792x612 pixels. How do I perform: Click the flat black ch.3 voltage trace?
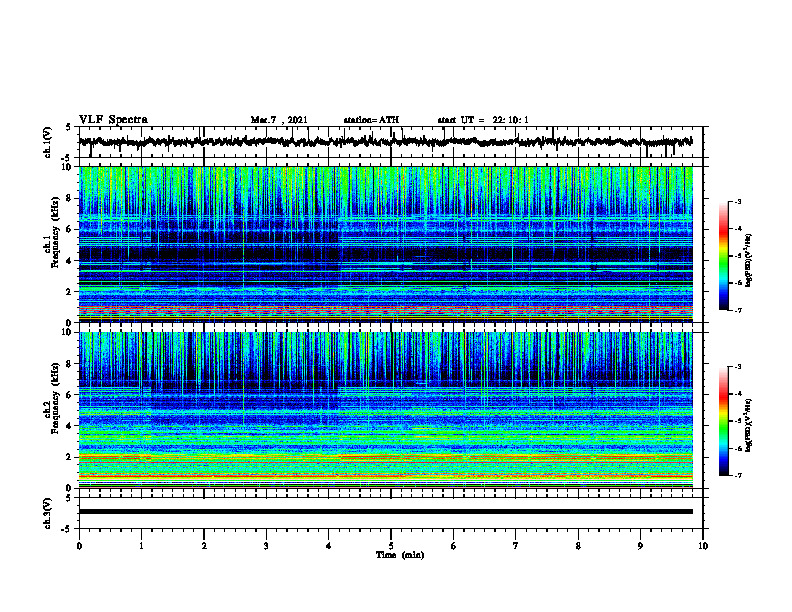(x=386, y=512)
